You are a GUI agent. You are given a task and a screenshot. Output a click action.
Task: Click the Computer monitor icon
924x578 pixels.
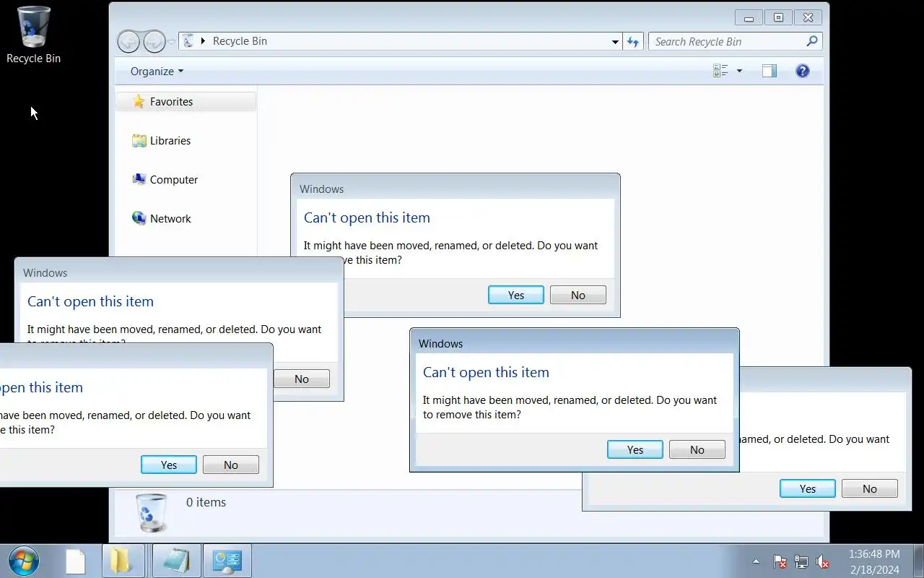pos(139,179)
